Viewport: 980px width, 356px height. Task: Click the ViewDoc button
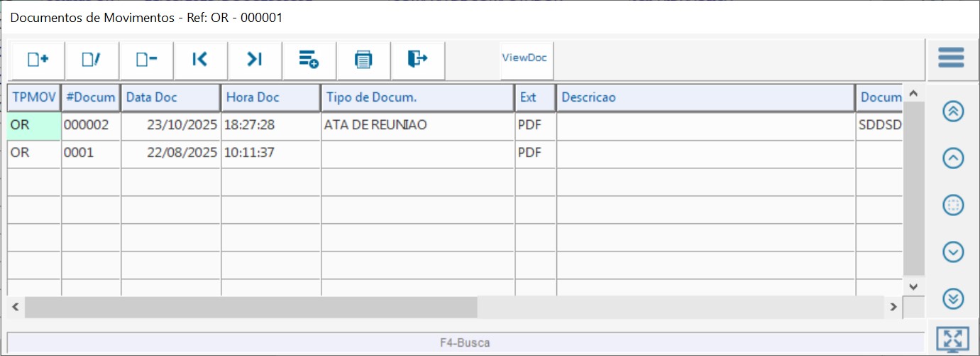coord(524,58)
